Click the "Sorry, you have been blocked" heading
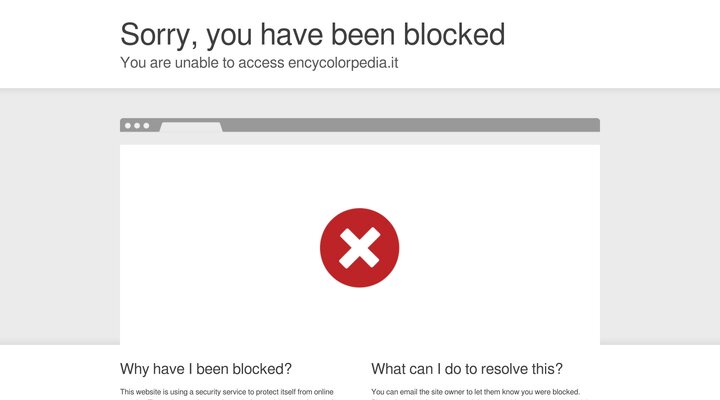720x400 pixels. pos(312,34)
